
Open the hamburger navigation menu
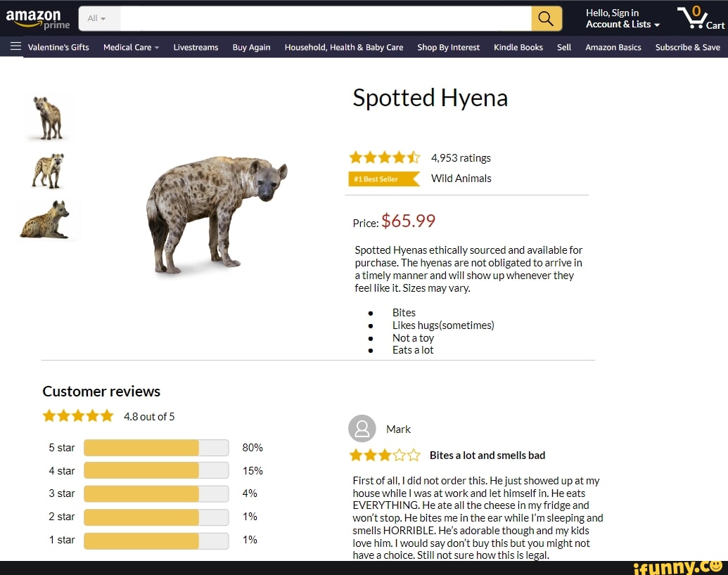[x=14, y=47]
